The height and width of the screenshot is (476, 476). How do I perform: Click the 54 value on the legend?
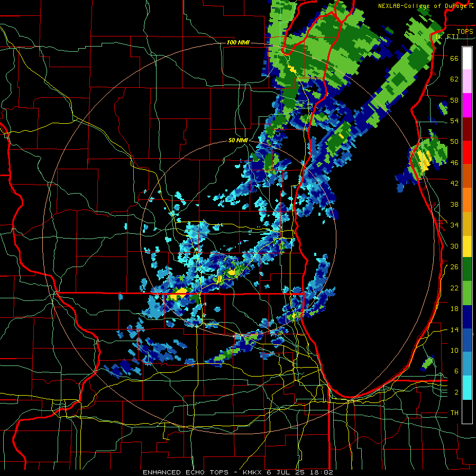click(454, 121)
